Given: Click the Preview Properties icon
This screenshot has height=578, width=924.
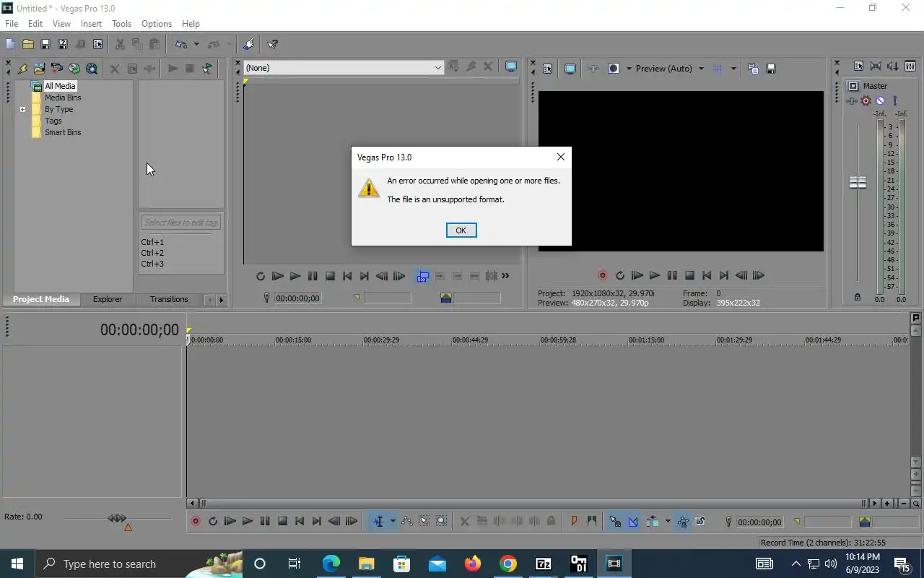Looking at the screenshot, I should point(547,69).
